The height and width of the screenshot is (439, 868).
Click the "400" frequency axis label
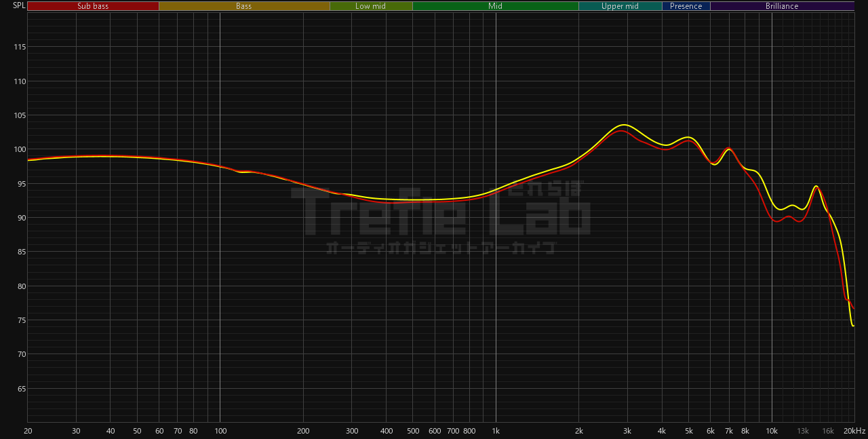[x=386, y=431]
